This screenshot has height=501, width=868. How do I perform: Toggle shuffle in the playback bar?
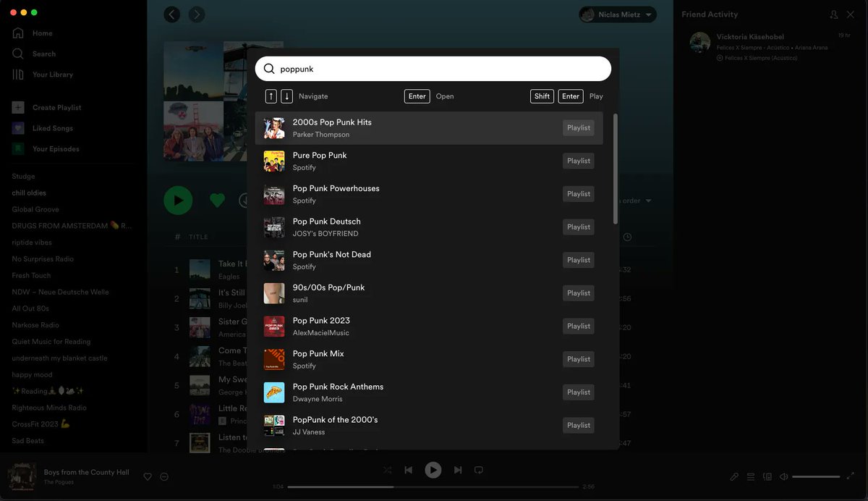tap(388, 470)
